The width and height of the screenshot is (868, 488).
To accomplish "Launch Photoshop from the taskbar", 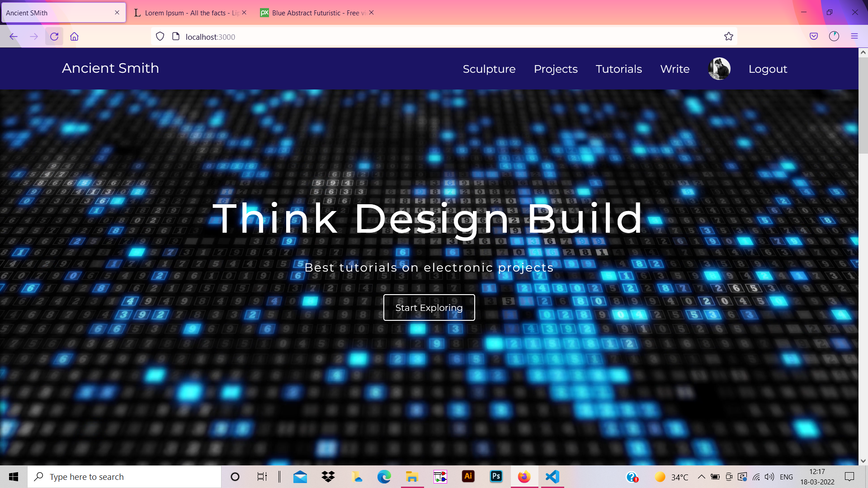I will pyautogui.click(x=496, y=477).
